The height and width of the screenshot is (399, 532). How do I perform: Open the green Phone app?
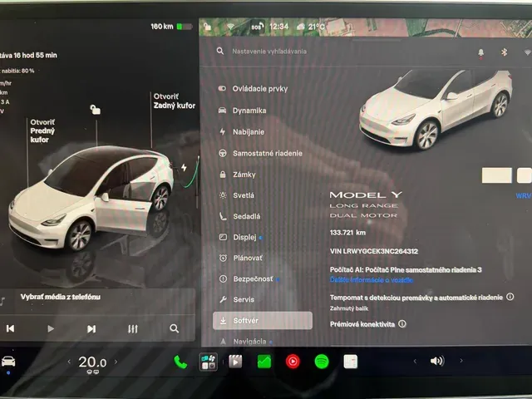(180, 362)
